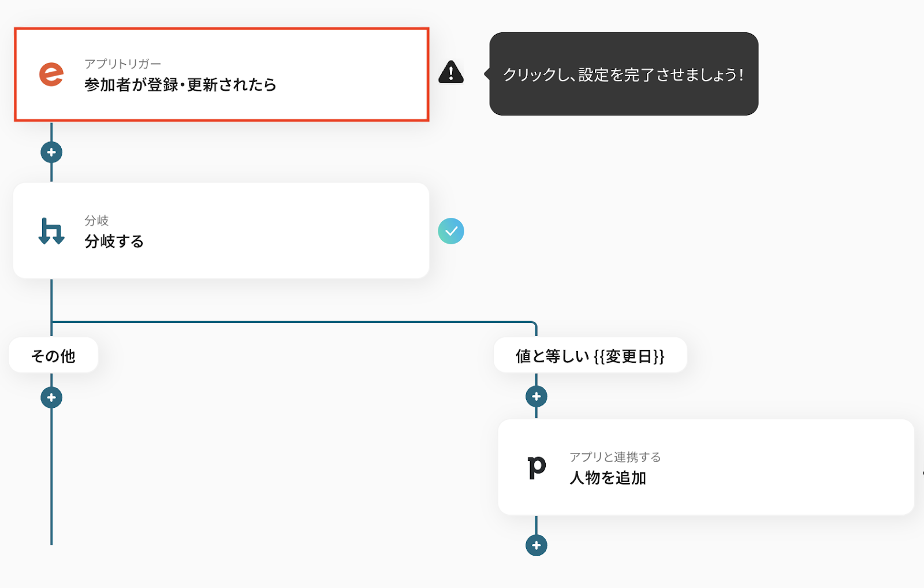Viewport: 924px width, 588px height.
Task: Add a step below 人物を追加 card
Action: pos(536,545)
